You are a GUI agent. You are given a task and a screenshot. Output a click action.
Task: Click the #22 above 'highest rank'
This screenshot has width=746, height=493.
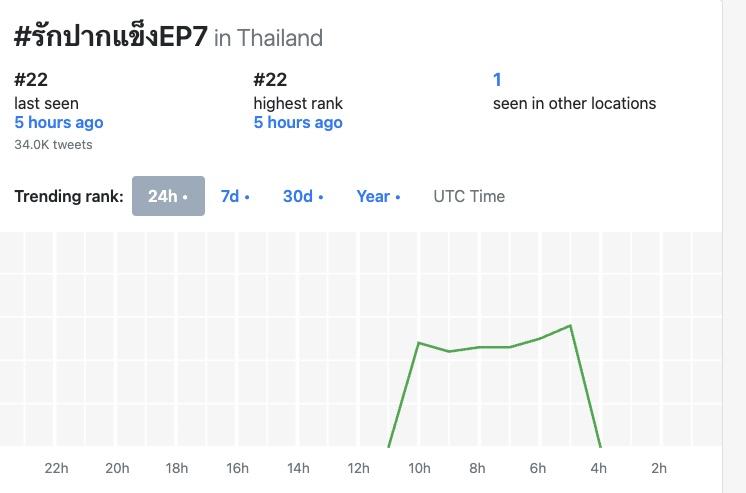click(x=270, y=79)
